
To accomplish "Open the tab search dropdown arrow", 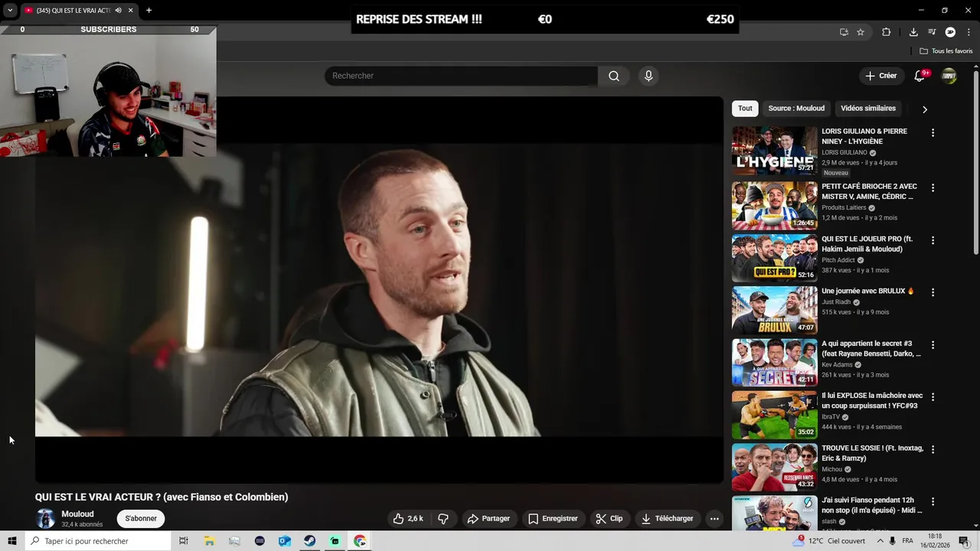I will [10, 11].
